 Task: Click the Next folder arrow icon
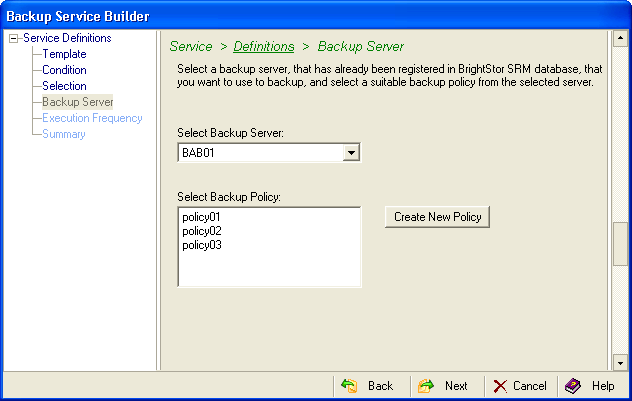pyautogui.click(x=426, y=386)
